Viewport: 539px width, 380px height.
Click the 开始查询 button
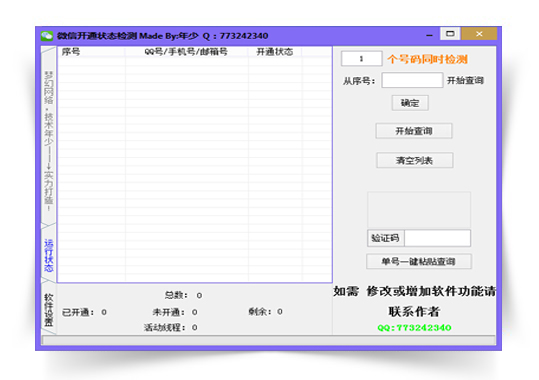pos(414,131)
